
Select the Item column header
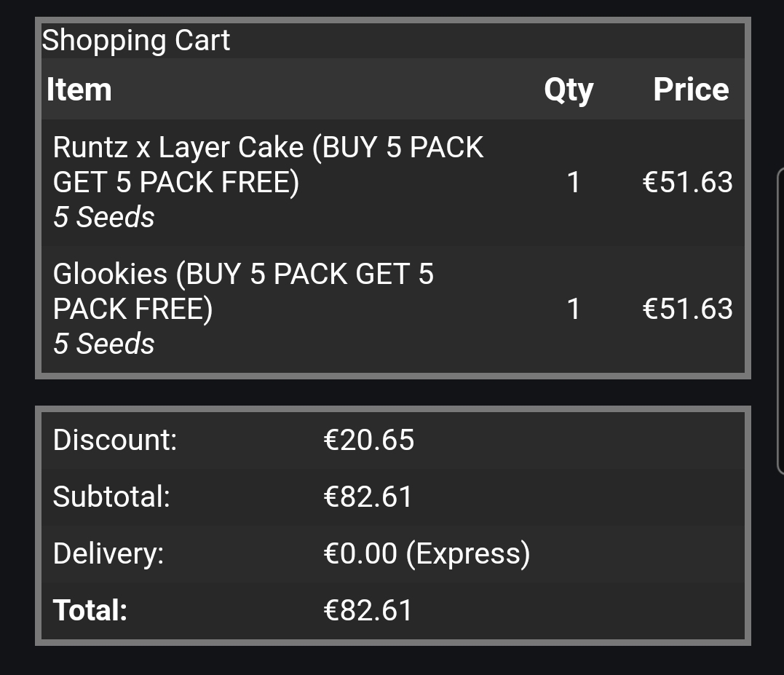[79, 90]
